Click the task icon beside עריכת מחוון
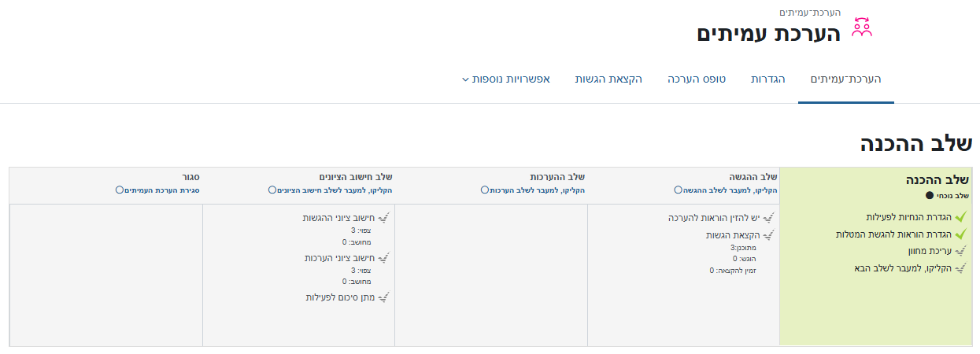 [960, 251]
